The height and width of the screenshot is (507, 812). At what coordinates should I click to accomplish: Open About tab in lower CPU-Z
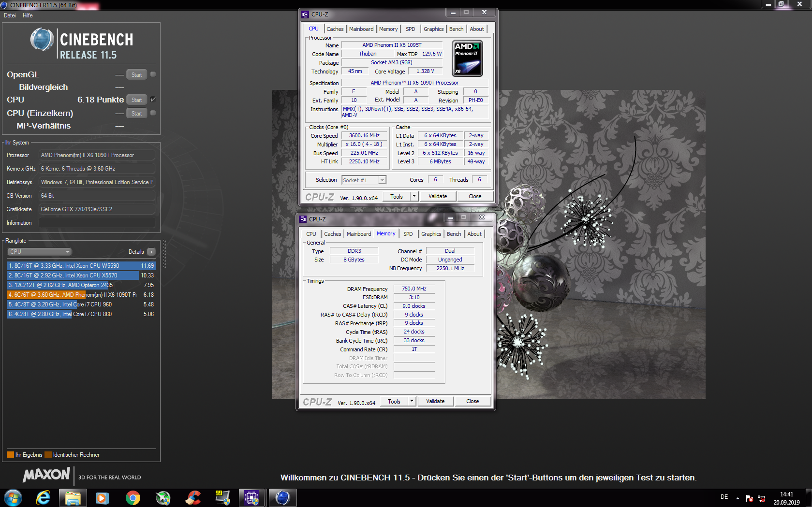[474, 234]
